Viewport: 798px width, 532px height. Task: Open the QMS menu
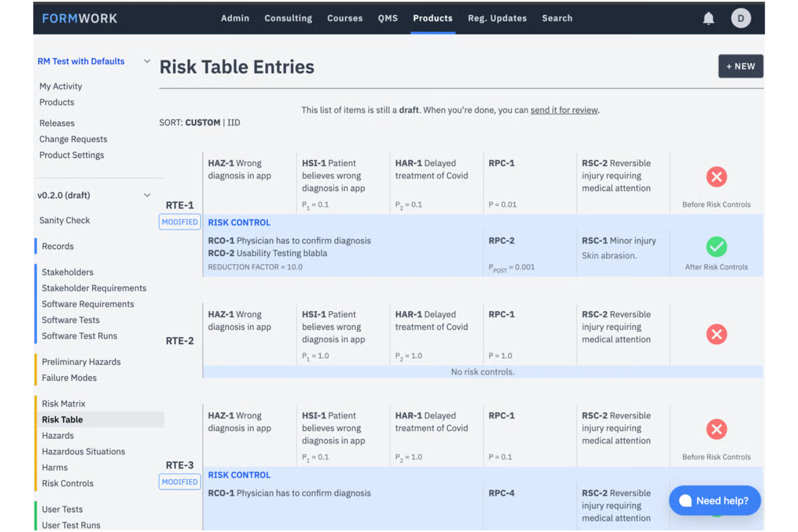pos(388,18)
